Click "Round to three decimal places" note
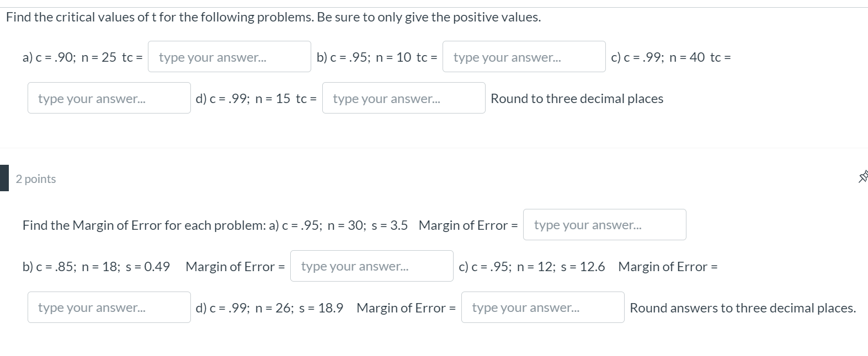 tap(577, 99)
